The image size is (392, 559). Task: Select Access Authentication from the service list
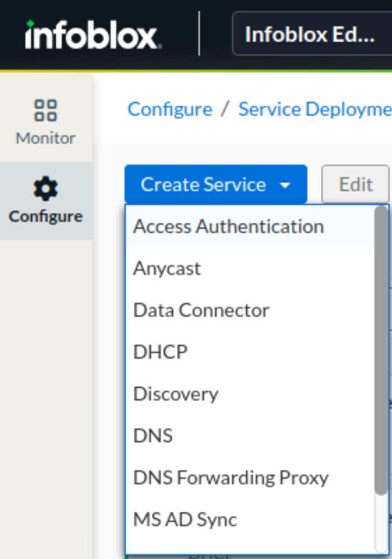coord(228,226)
